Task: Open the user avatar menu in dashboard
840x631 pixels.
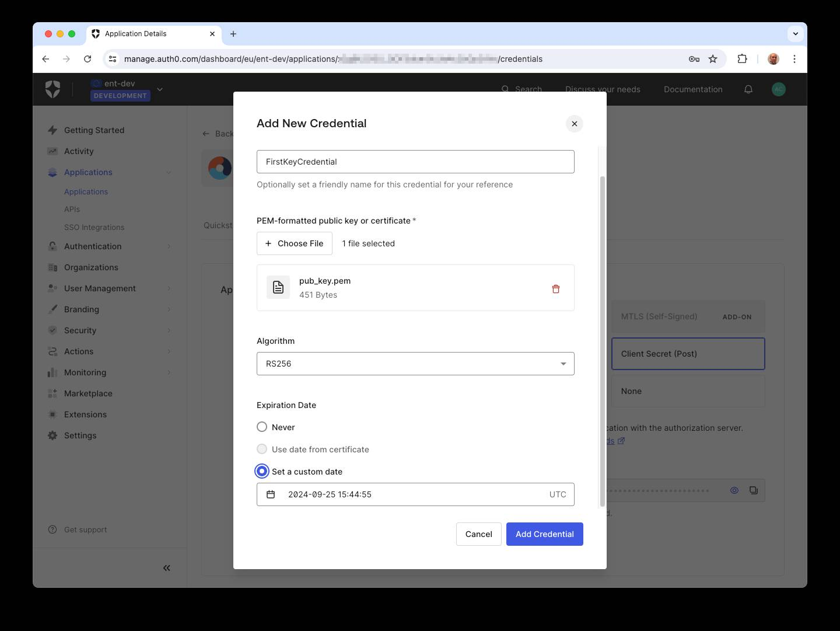Action: [779, 89]
